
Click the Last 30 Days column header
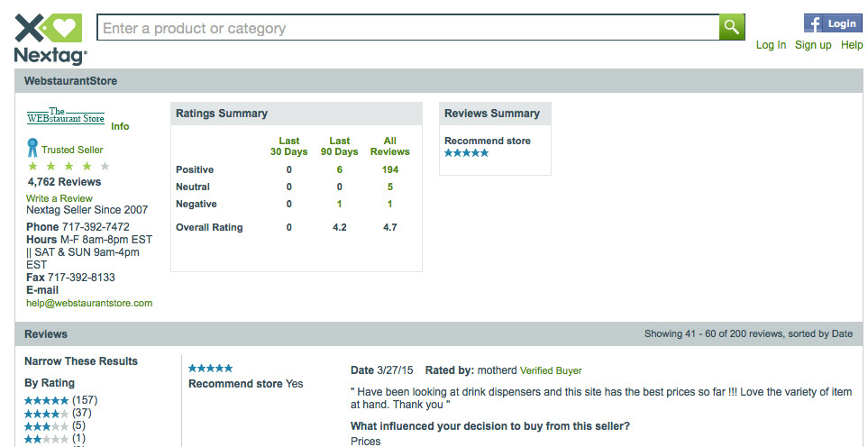click(x=289, y=146)
